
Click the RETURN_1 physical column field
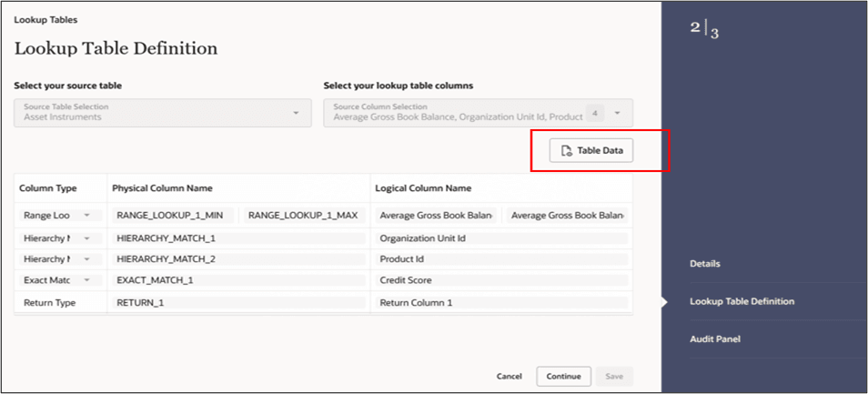[238, 303]
